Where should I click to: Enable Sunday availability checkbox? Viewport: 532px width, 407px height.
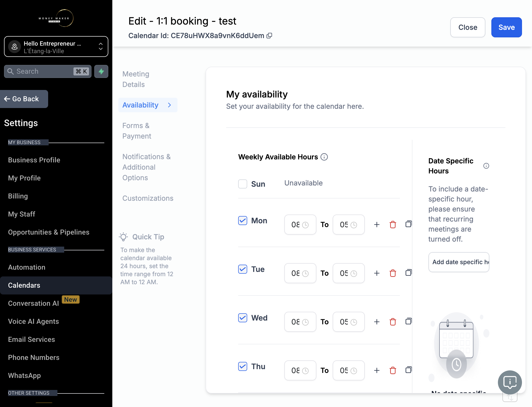coord(243,184)
